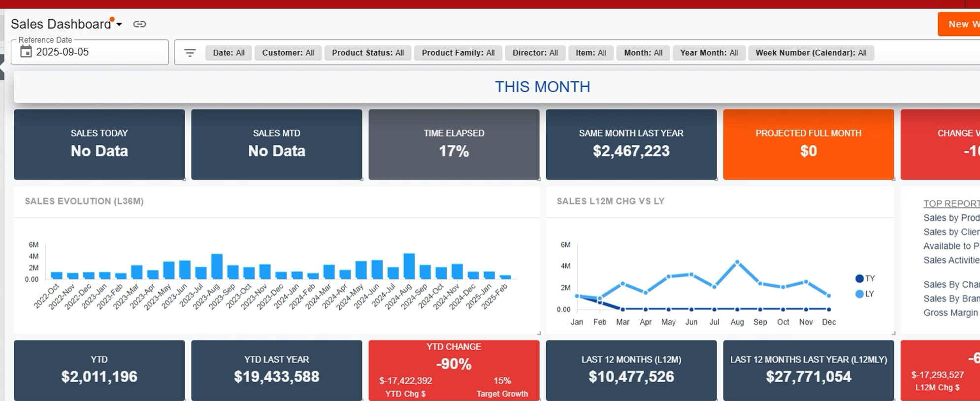
Task: Click the Reference Date input field
Action: tap(90, 52)
